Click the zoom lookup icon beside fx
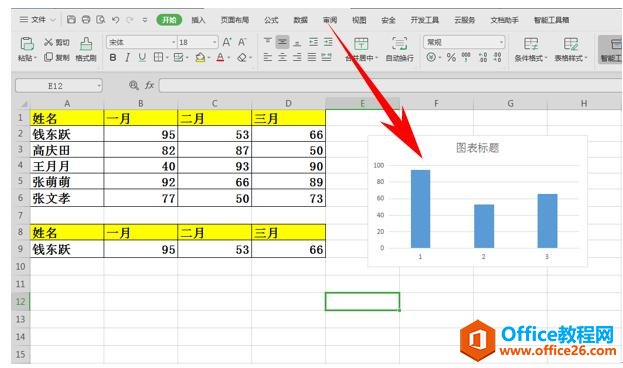The image size is (623, 368). (134, 85)
